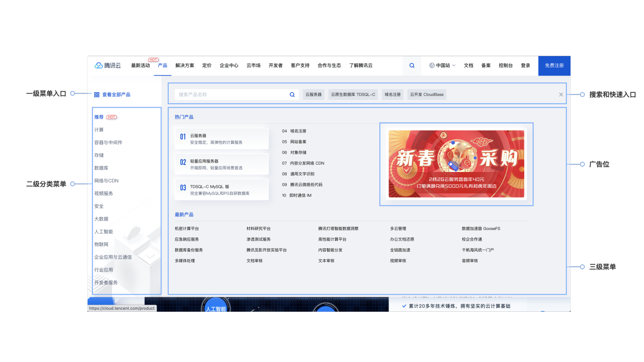Select the 大数据 category
Image resolution: width=644 pixels, height=362 pixels.
click(x=101, y=219)
